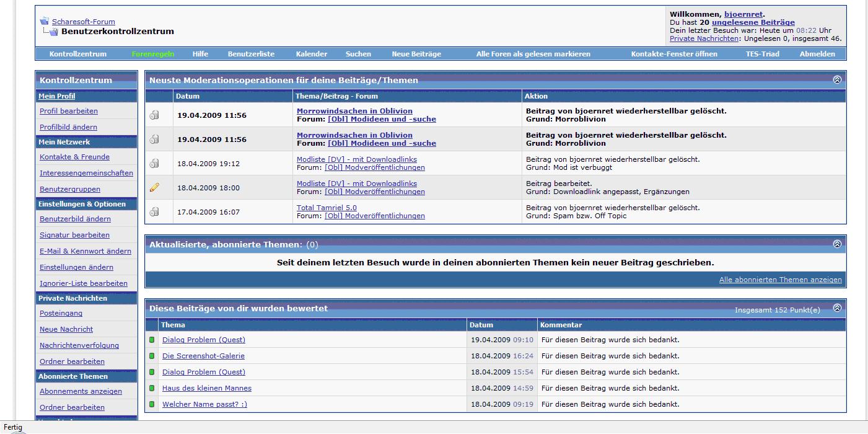
Task: Click green rating icon beside Die Screenshot-Galerie
Action: pyautogui.click(x=152, y=356)
